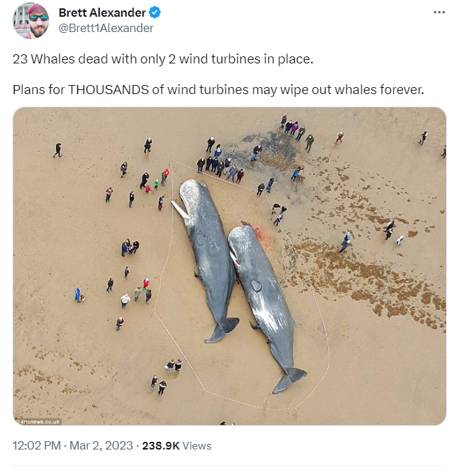Click the Views label
The height and width of the screenshot is (476, 453).
(x=197, y=445)
